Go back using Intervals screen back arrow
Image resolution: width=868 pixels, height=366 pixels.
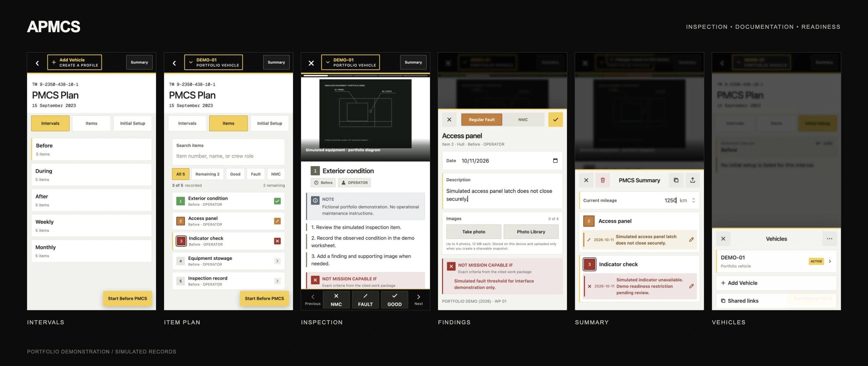click(37, 63)
